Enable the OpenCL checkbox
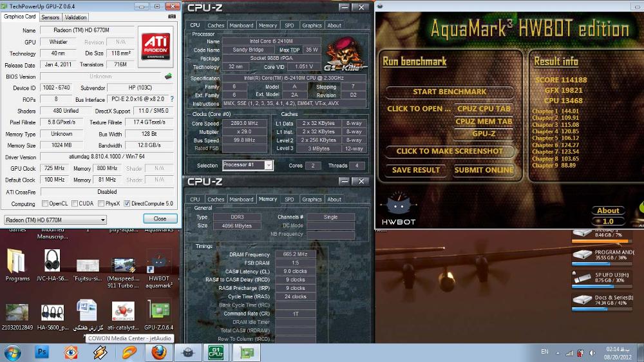This screenshot has height=362, width=644. point(45,204)
